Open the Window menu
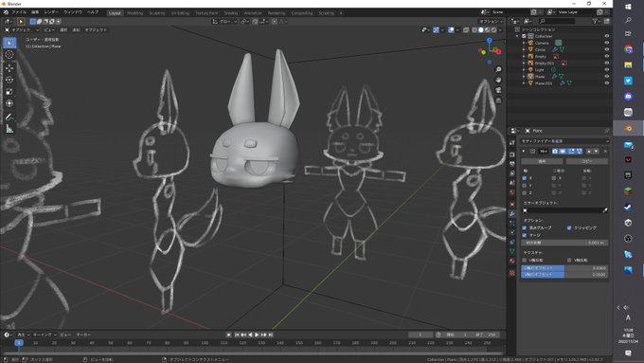Screen dimensions: 644x363 pos(73,12)
